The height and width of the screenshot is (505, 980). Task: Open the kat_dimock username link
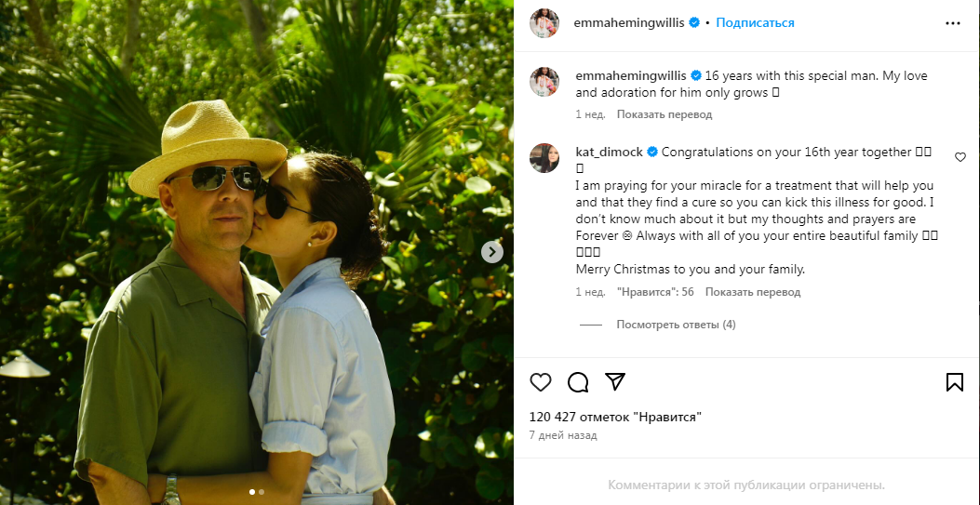click(x=610, y=152)
